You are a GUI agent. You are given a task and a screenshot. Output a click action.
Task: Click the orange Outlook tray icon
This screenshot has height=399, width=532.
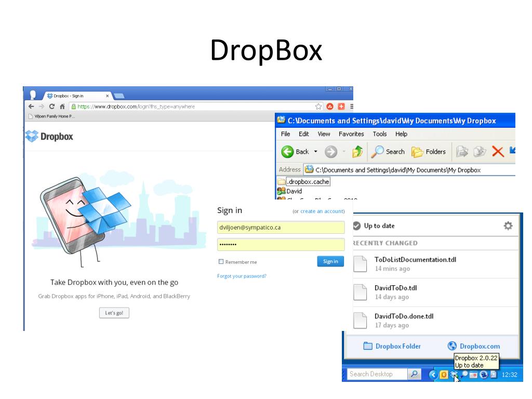point(444,375)
